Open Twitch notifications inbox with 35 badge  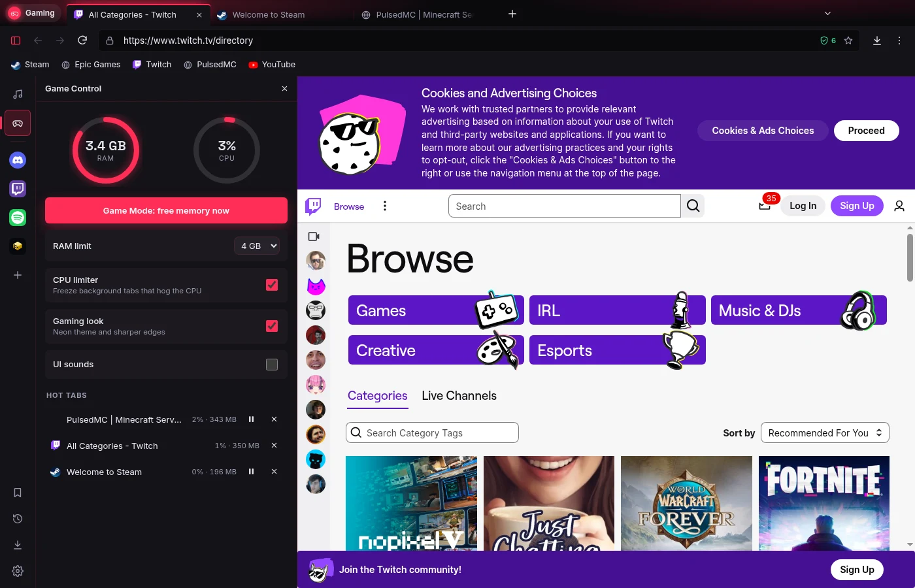tap(765, 205)
